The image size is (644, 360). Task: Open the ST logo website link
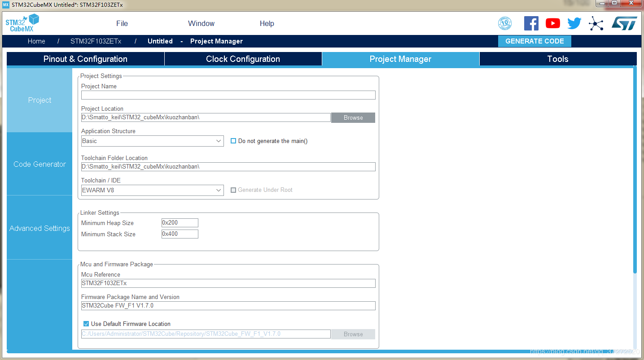click(624, 23)
